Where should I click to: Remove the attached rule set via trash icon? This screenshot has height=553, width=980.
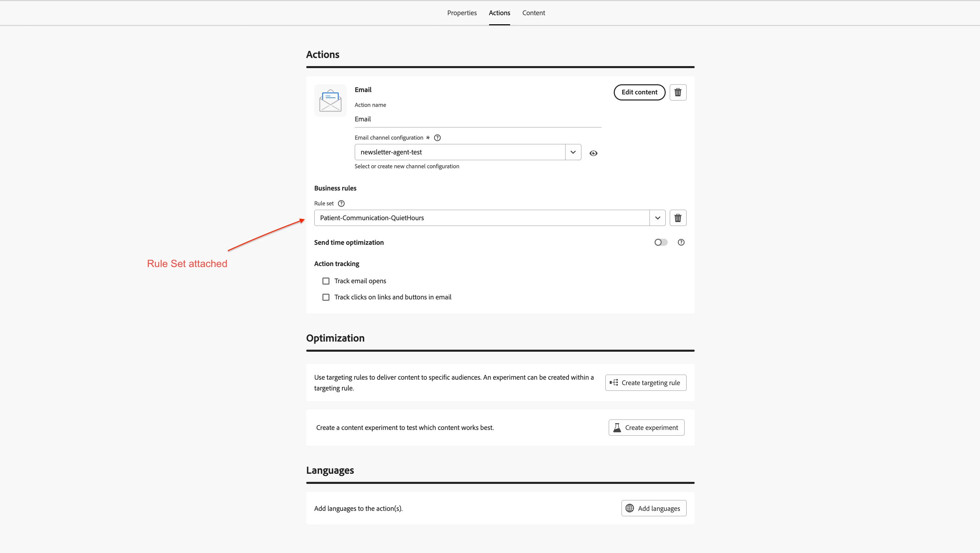pyautogui.click(x=678, y=218)
